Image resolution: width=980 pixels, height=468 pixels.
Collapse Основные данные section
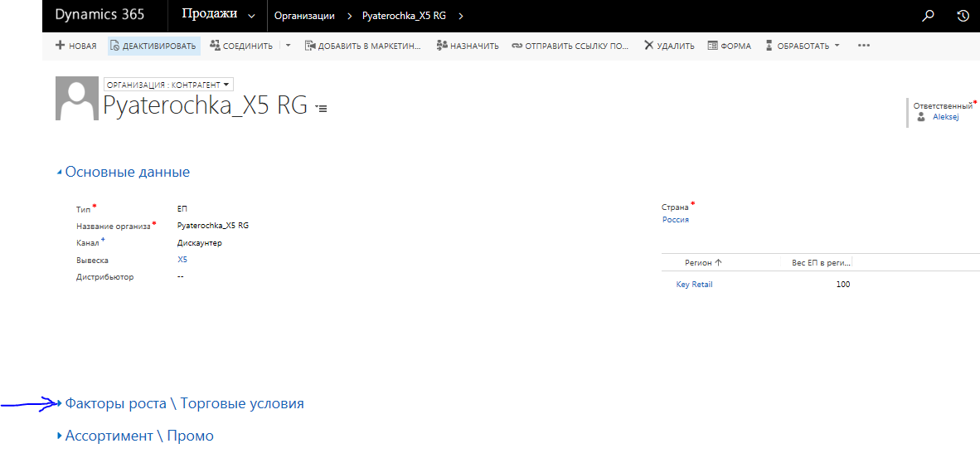[x=124, y=172]
